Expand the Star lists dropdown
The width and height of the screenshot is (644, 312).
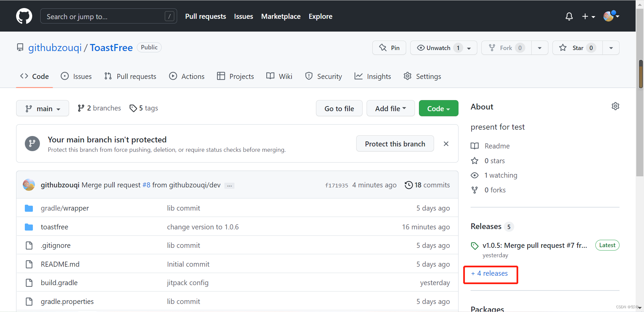611,48
